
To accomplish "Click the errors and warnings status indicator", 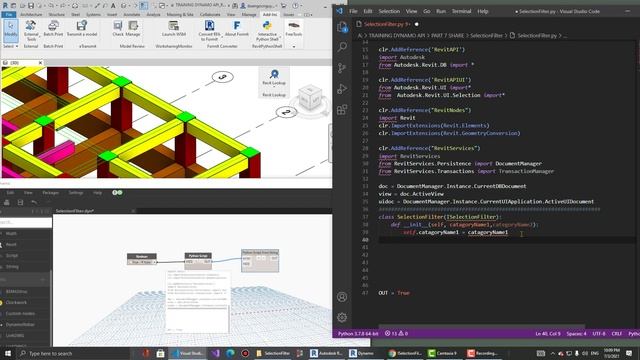I will [396, 333].
